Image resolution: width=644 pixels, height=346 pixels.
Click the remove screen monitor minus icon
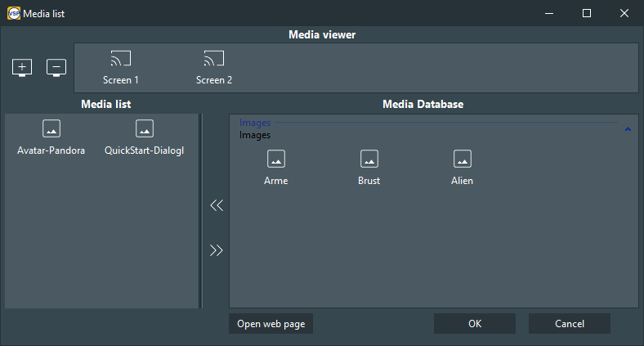(x=56, y=68)
